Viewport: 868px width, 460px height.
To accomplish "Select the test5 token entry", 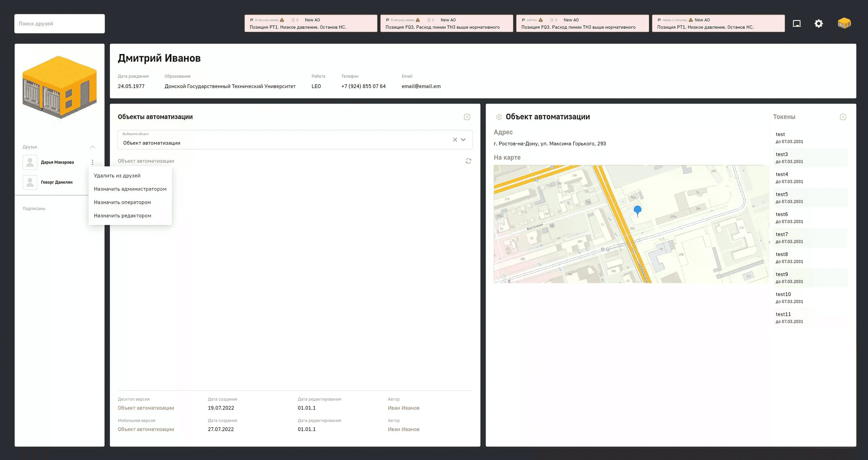I will click(810, 198).
